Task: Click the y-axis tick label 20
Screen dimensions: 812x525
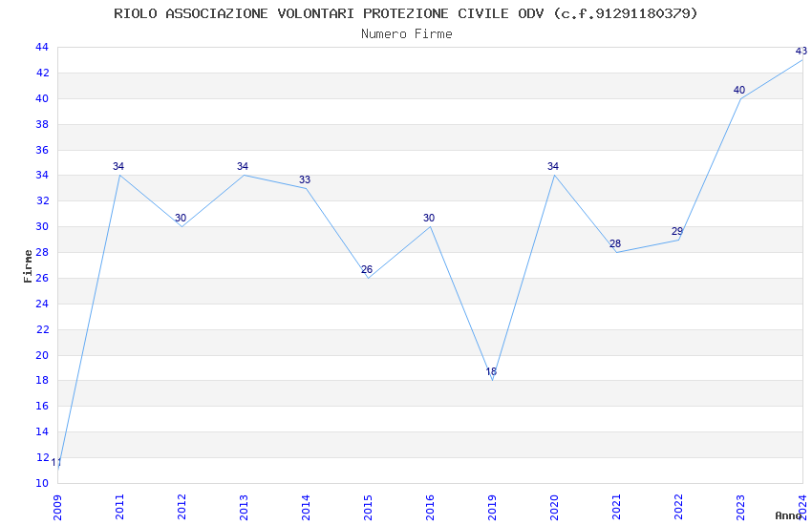Action: point(42,355)
